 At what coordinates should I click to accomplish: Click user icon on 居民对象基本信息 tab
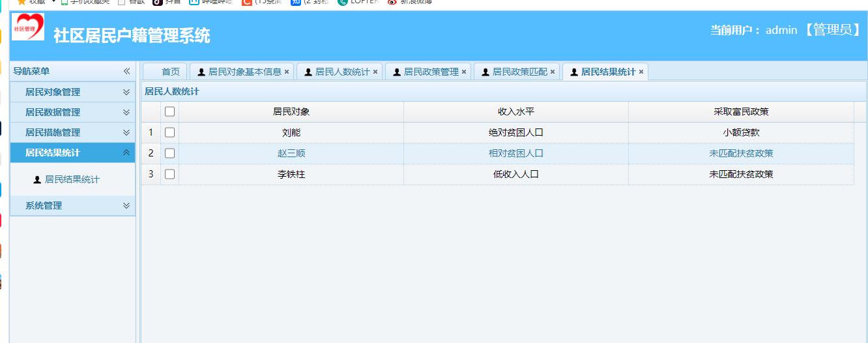tap(201, 72)
